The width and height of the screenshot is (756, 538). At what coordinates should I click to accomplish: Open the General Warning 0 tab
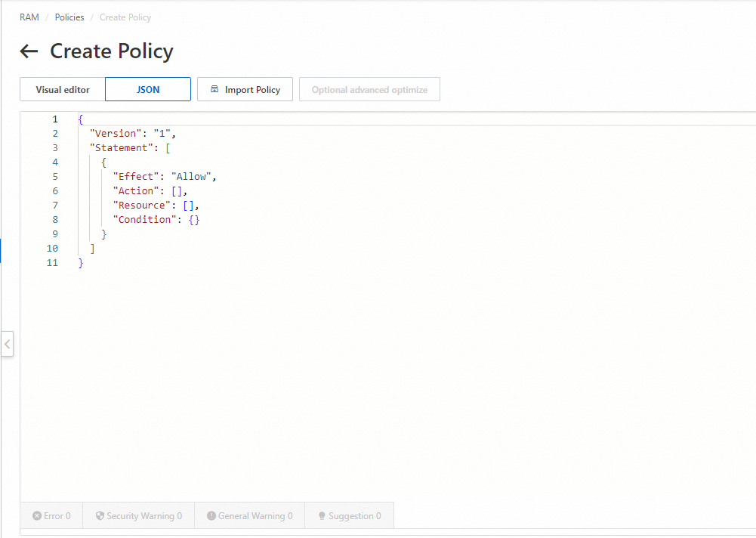(250, 516)
